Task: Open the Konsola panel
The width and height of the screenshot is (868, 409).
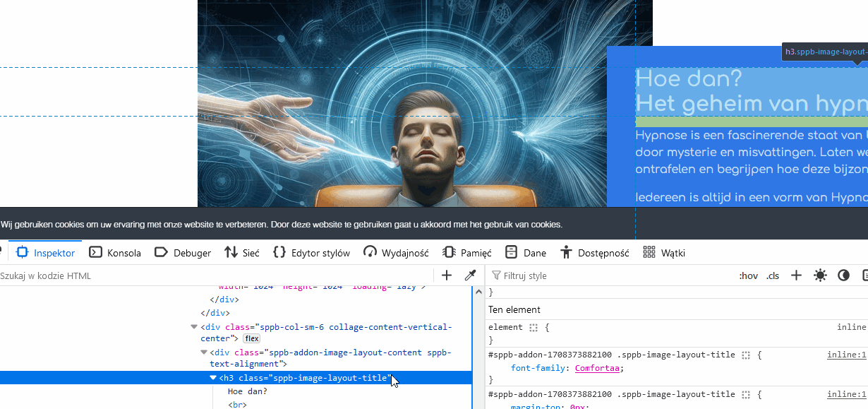Action: pyautogui.click(x=115, y=253)
